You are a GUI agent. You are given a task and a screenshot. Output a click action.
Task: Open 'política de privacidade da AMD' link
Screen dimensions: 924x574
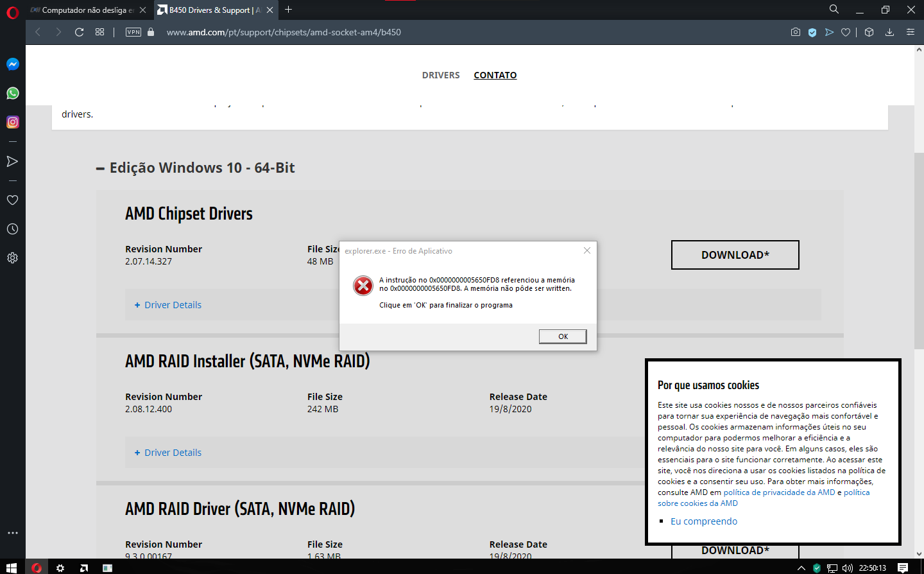[779, 492]
